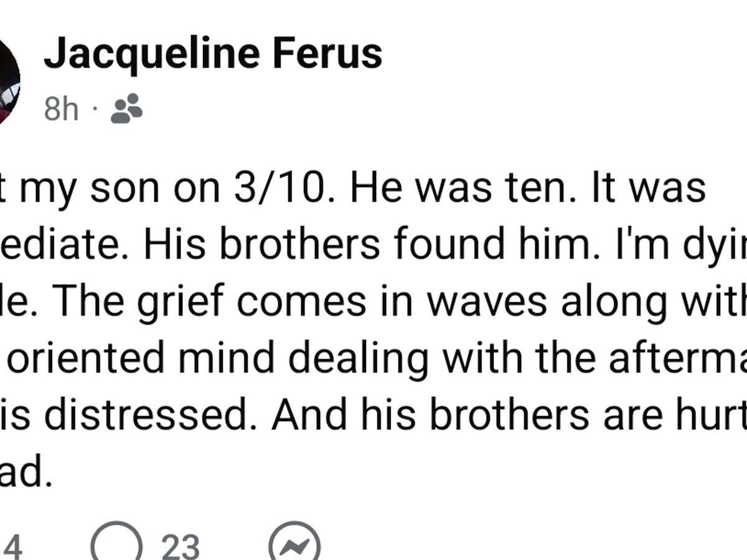Tap the Messenger send icon

[x=294, y=544]
